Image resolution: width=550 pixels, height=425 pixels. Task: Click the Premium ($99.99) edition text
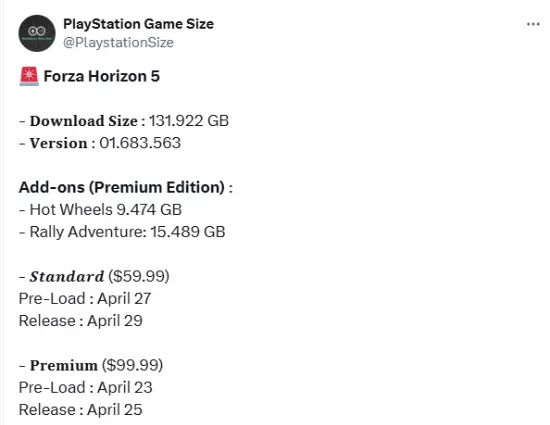pos(91,365)
